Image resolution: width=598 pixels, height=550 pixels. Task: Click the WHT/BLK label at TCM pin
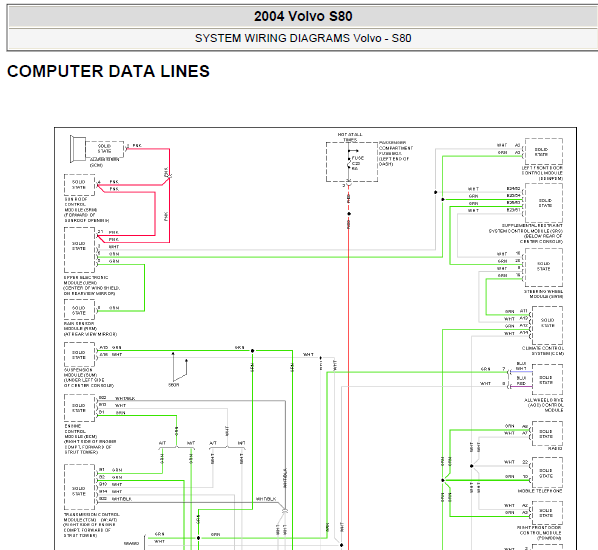(x=121, y=499)
